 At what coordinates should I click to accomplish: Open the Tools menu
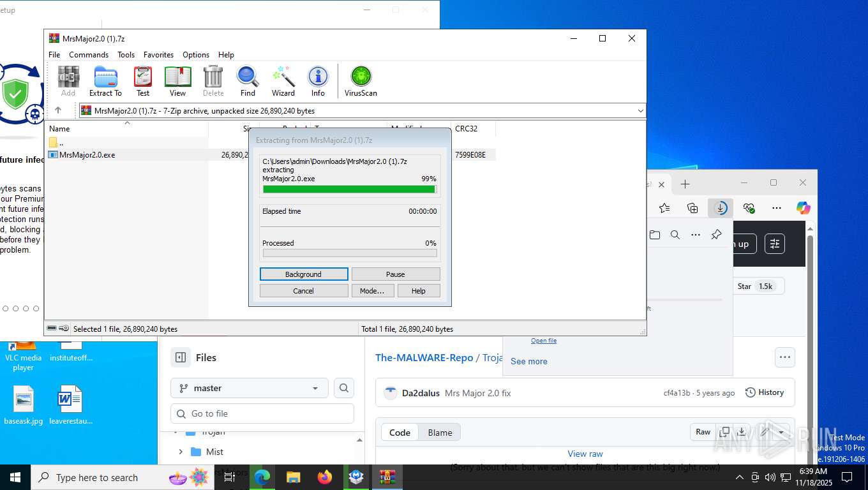click(126, 55)
